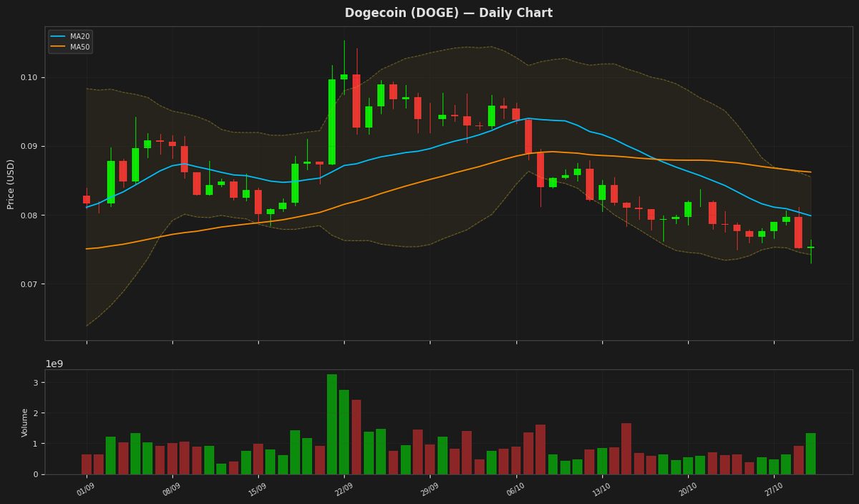
Task: Click the 27/10 date label
Action: pyautogui.click(x=772, y=489)
